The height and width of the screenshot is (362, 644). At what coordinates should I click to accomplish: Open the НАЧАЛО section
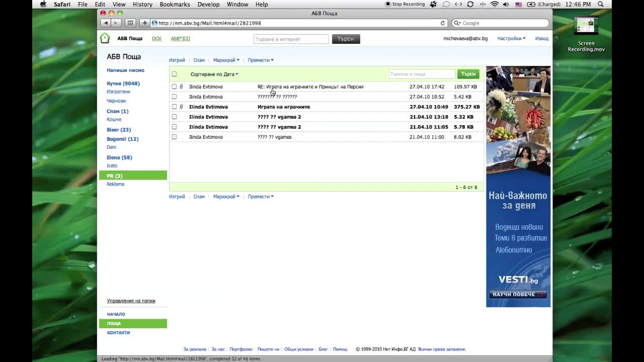[x=116, y=314]
